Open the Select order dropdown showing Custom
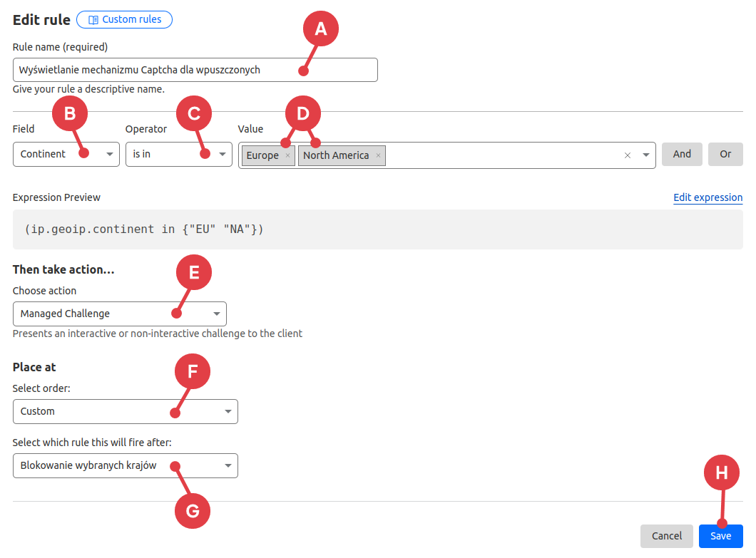This screenshot has height=558, width=756. [x=125, y=411]
